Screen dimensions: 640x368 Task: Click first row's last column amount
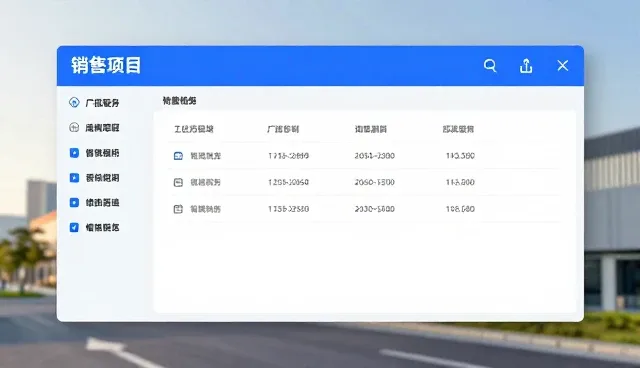[x=460, y=156]
